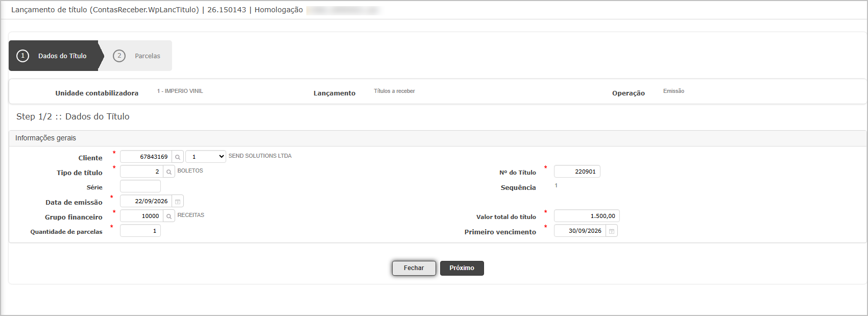This screenshot has width=868, height=316.
Task: Focus the Nº do Título field
Action: (577, 172)
